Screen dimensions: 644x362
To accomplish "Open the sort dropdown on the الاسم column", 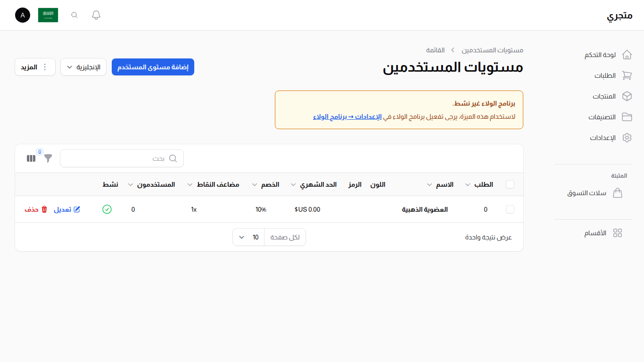I will [x=430, y=185].
